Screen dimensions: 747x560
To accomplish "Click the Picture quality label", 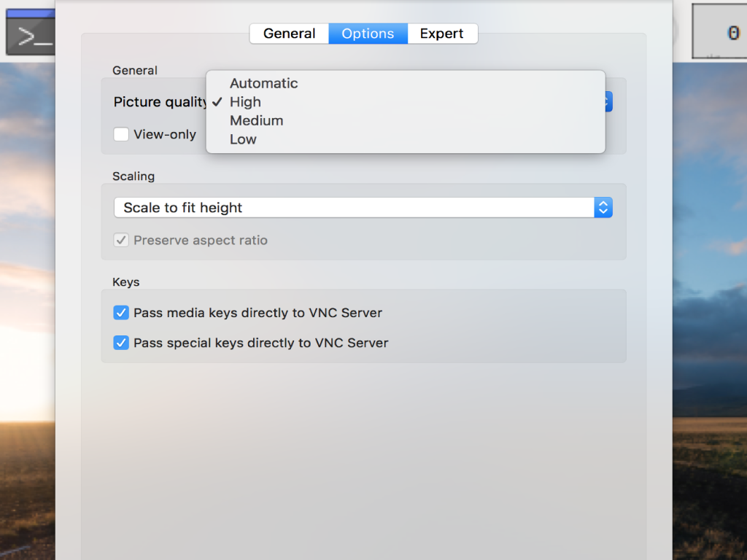I will (x=160, y=102).
